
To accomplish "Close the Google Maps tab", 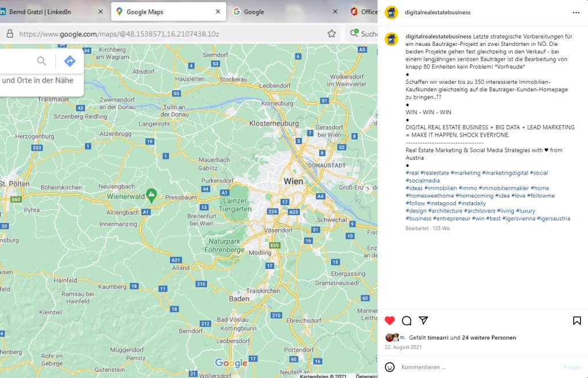I will (x=217, y=11).
